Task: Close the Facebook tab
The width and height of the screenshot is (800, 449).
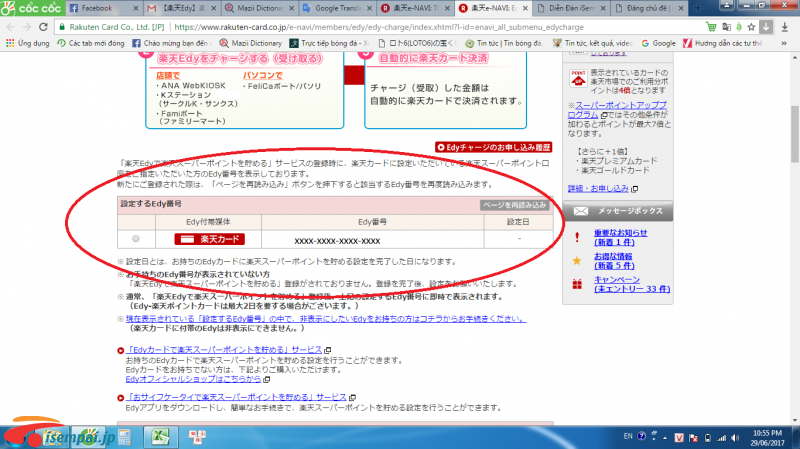Action: pos(135,8)
